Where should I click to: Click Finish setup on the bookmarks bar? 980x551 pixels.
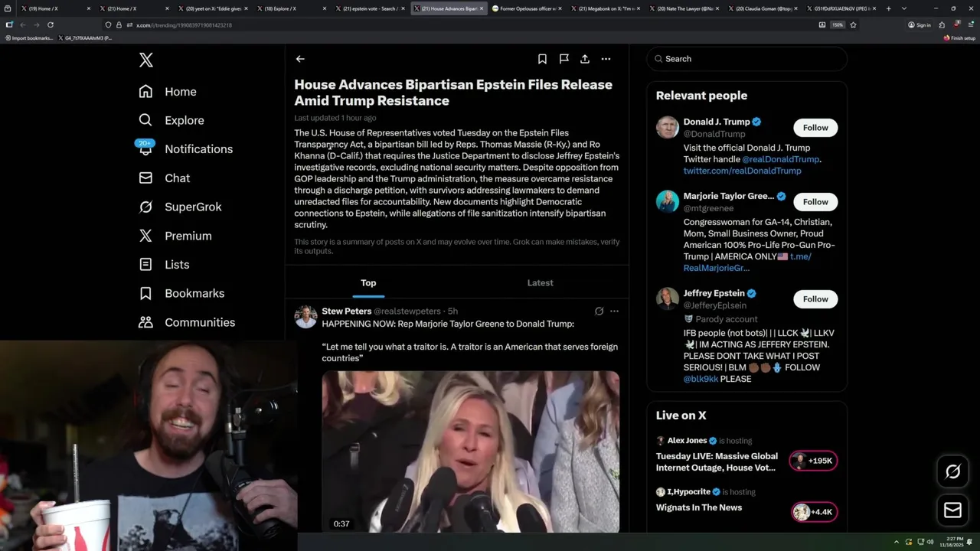tap(959, 37)
